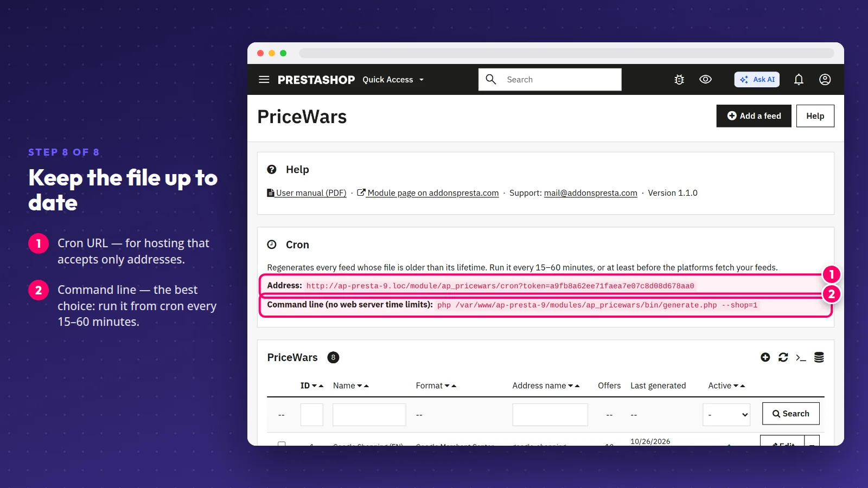This screenshot has width=868, height=488.
Task: Select the php command line text
Action: point(597,305)
